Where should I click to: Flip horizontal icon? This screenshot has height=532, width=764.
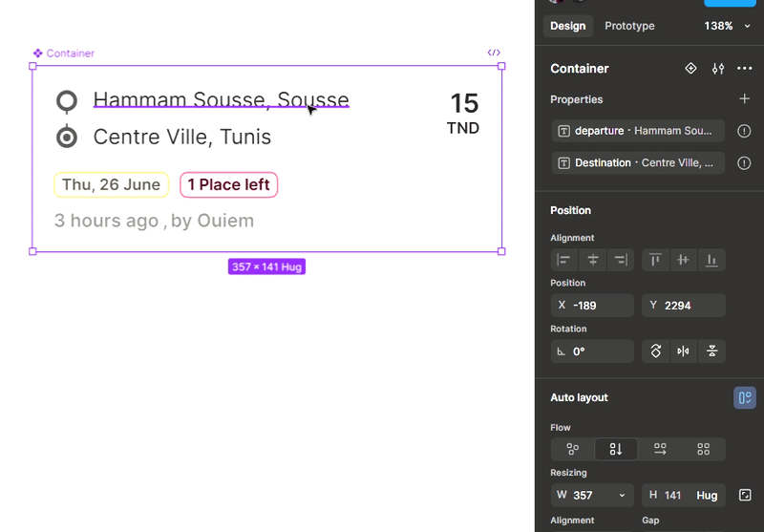click(683, 351)
